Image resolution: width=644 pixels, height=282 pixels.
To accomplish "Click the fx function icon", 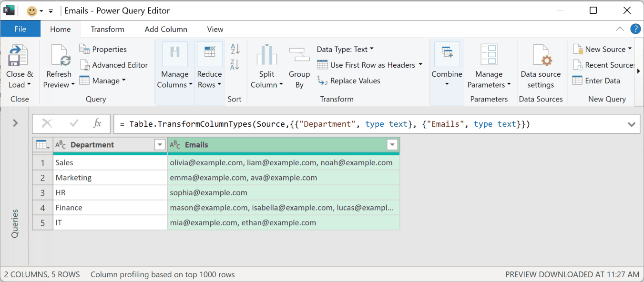I will click(97, 124).
